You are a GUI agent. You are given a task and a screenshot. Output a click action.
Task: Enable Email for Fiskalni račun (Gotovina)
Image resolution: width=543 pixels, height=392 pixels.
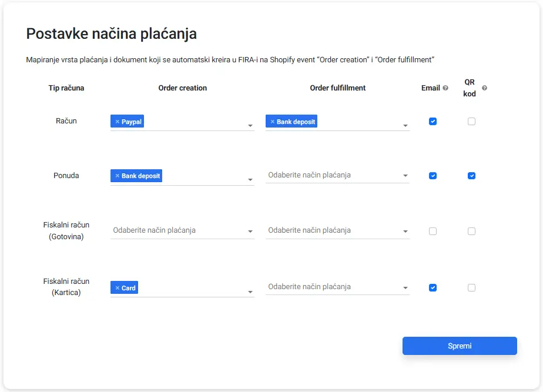(433, 232)
